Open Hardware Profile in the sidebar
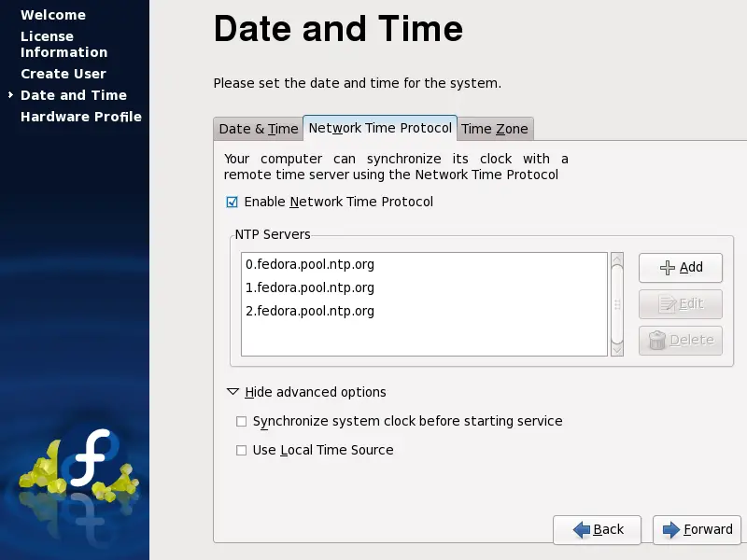747x560 pixels. pos(81,117)
